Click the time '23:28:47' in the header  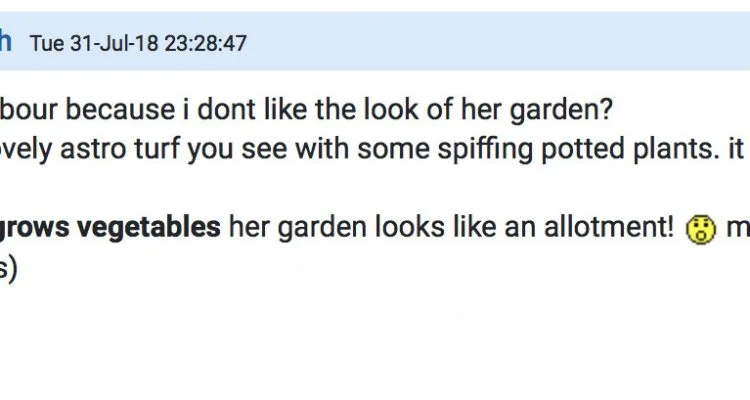point(206,44)
